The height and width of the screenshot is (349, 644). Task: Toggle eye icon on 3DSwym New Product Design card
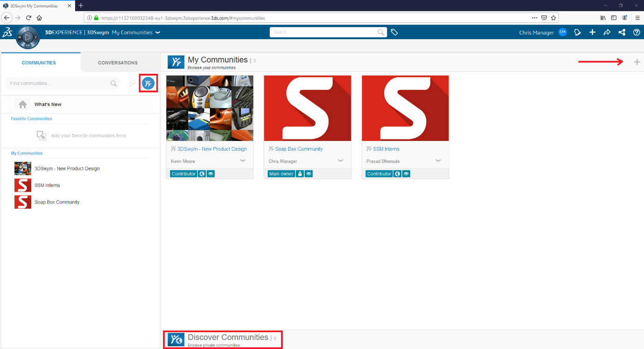[x=210, y=174]
